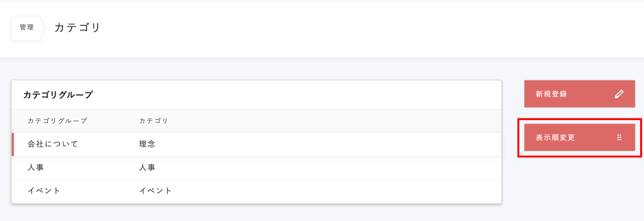This screenshot has height=221, width=644.
Task: Click empty area of the 会社について row
Action: (322, 144)
